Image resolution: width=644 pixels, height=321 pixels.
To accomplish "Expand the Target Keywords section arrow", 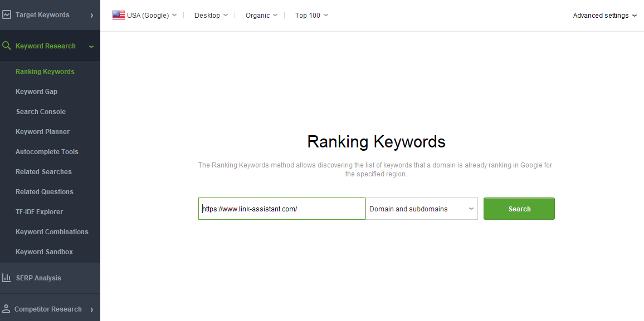I will (x=91, y=15).
